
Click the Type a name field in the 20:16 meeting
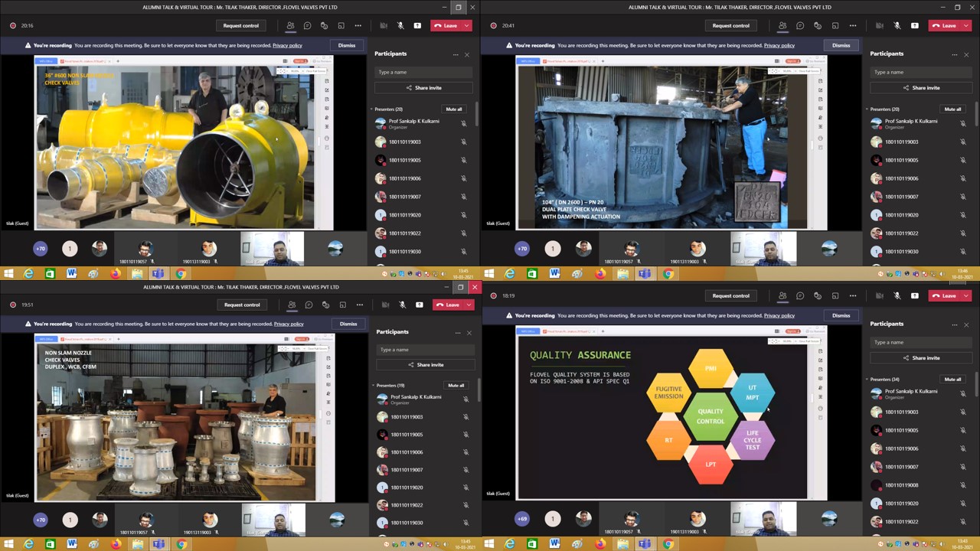point(423,73)
